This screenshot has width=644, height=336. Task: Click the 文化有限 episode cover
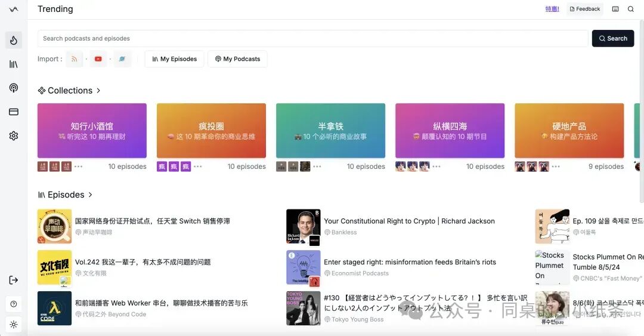click(54, 267)
